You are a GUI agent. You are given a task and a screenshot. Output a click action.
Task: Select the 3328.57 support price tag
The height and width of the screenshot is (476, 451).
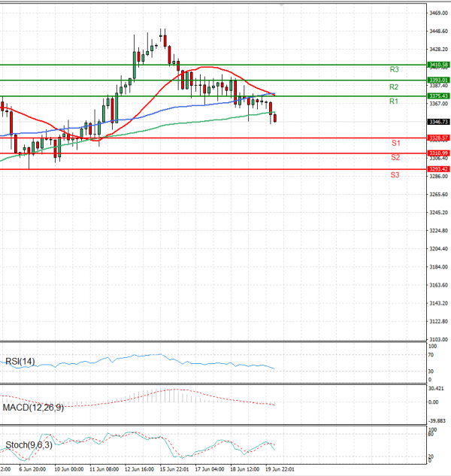coord(438,138)
